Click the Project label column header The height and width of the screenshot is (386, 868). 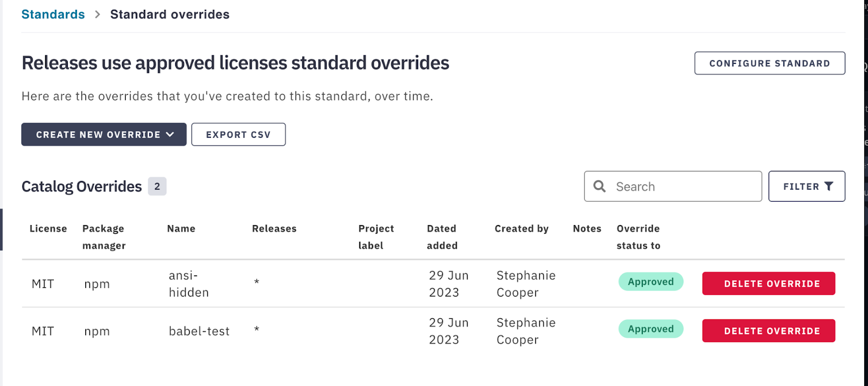(376, 237)
